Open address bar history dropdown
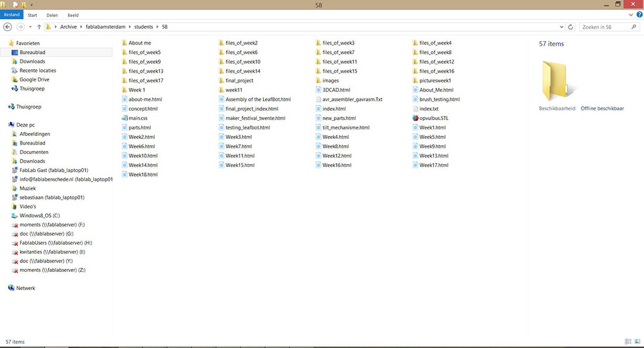 click(x=561, y=27)
